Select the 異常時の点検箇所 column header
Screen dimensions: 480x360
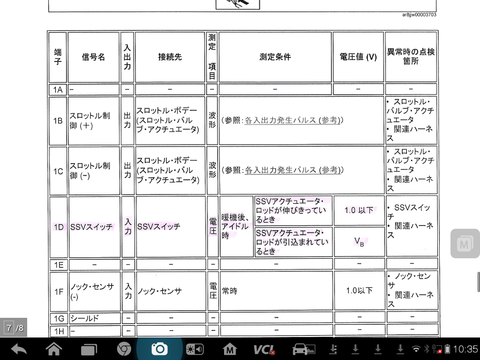coord(411,57)
